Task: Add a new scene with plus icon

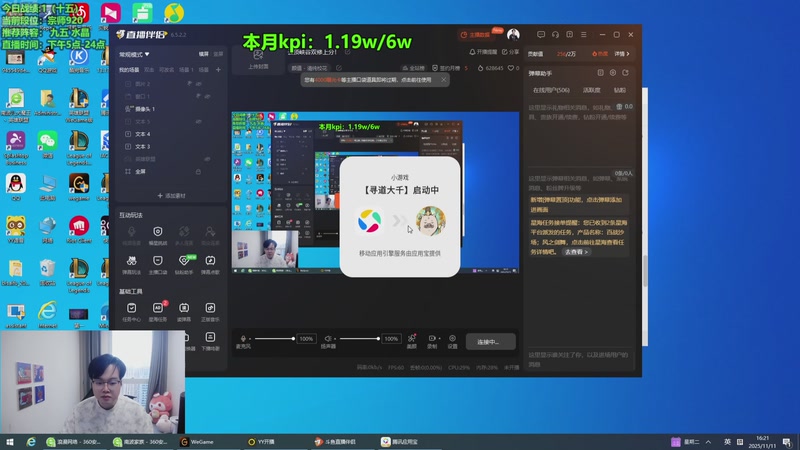Action: (218, 69)
